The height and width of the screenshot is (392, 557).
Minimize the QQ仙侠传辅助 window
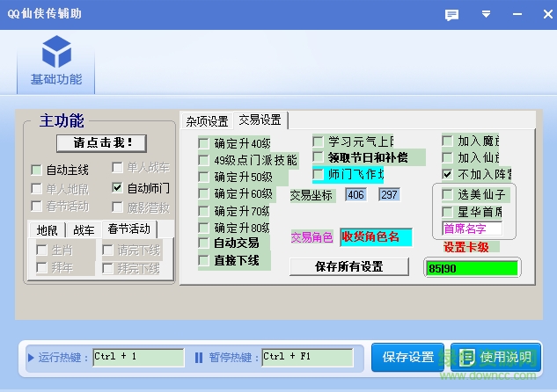pos(517,14)
